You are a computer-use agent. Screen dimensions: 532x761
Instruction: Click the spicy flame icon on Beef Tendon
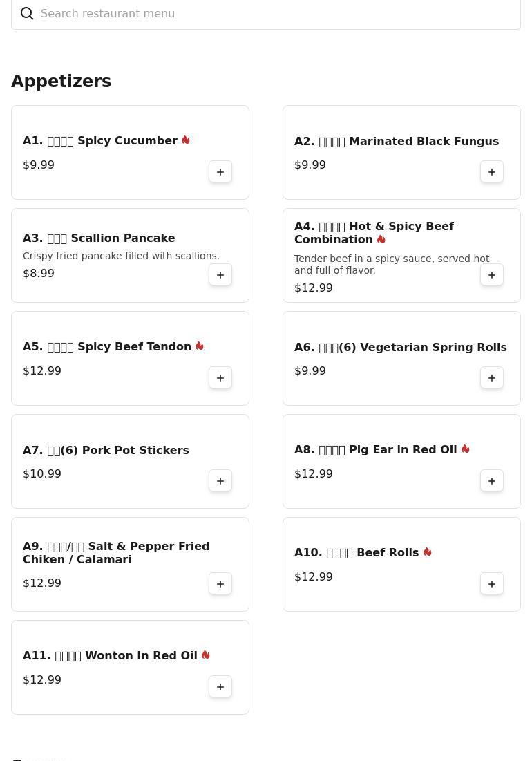tap(199, 346)
